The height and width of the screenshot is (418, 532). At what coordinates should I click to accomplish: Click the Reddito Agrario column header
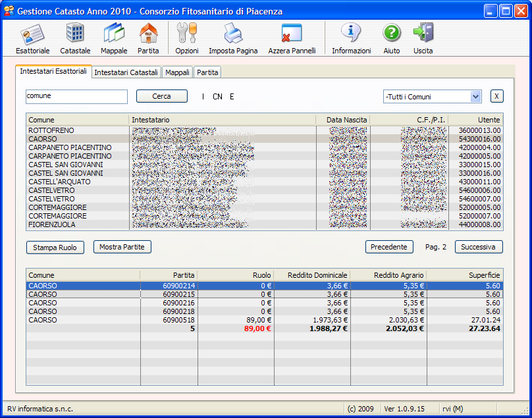coord(388,275)
